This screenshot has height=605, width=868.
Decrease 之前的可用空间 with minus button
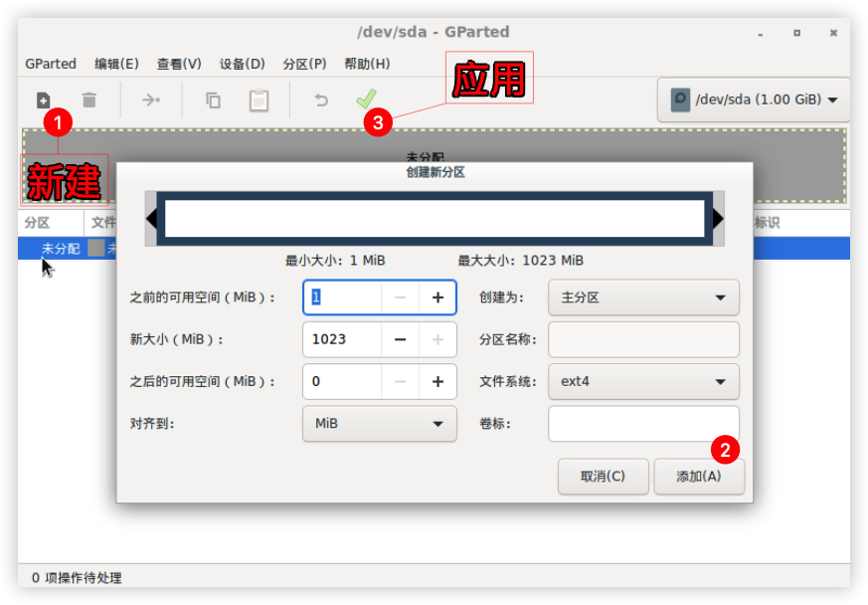pos(400,298)
